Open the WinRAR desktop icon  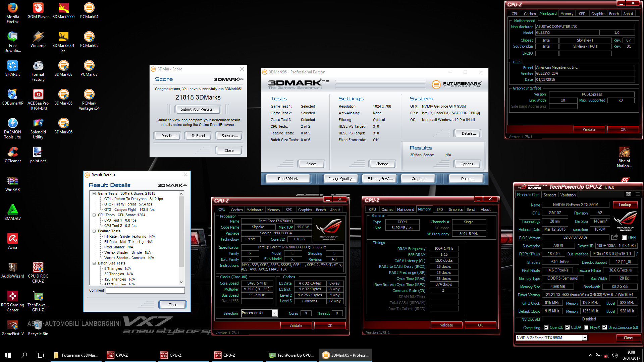click(x=13, y=183)
